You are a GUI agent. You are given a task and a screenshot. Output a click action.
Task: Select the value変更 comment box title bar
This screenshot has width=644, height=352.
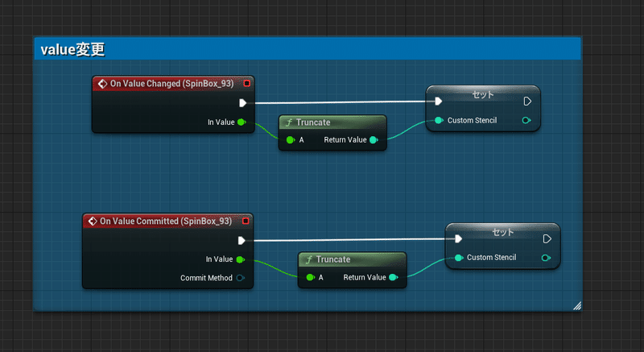[x=308, y=49]
